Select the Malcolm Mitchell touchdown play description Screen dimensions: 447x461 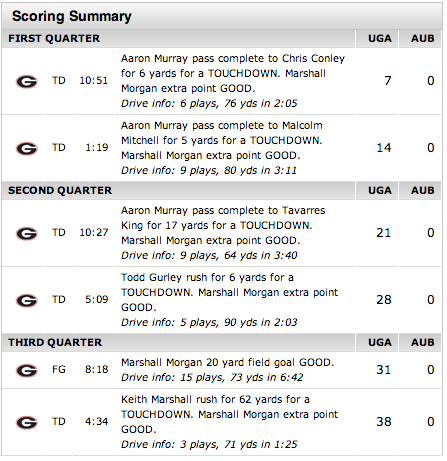[x=222, y=140]
